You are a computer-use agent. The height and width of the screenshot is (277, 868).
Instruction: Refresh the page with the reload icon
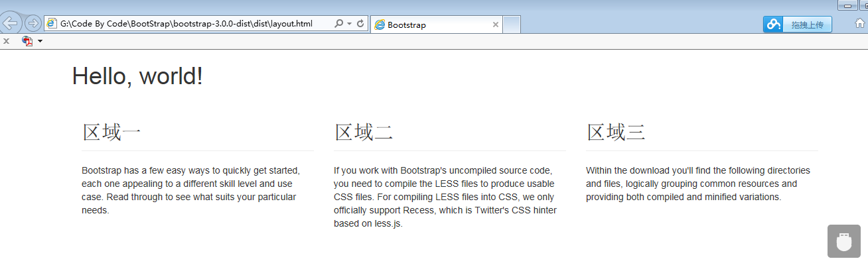coord(360,24)
